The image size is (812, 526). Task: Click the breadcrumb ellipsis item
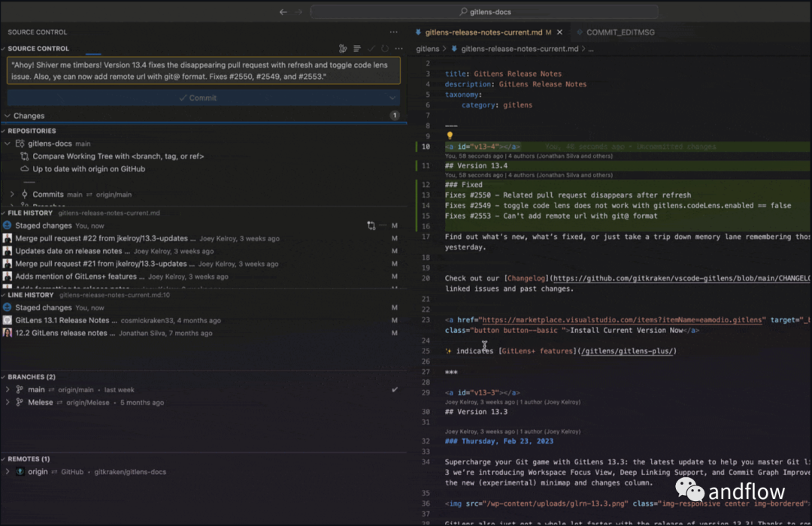591,49
